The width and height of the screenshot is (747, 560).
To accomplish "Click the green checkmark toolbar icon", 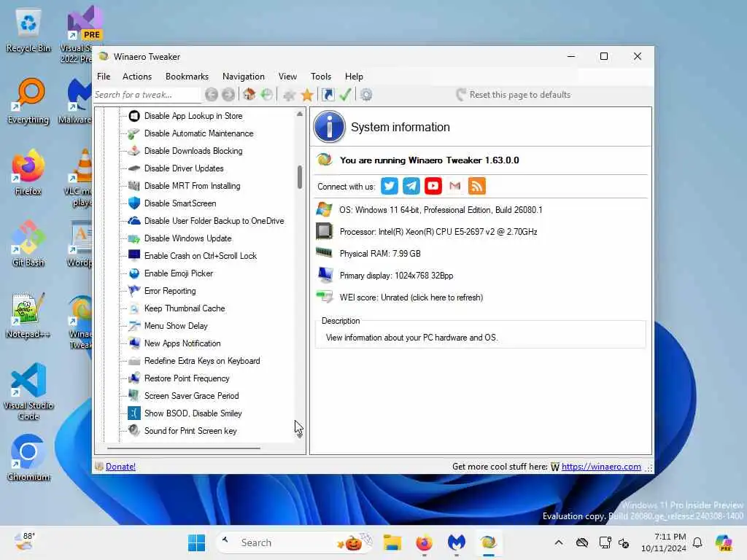I will click(x=345, y=94).
